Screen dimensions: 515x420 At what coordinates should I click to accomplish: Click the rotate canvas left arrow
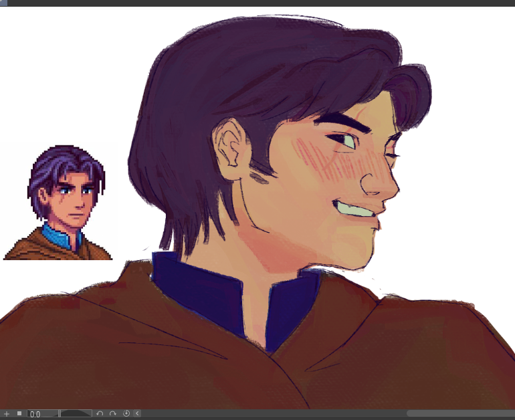pos(100,414)
